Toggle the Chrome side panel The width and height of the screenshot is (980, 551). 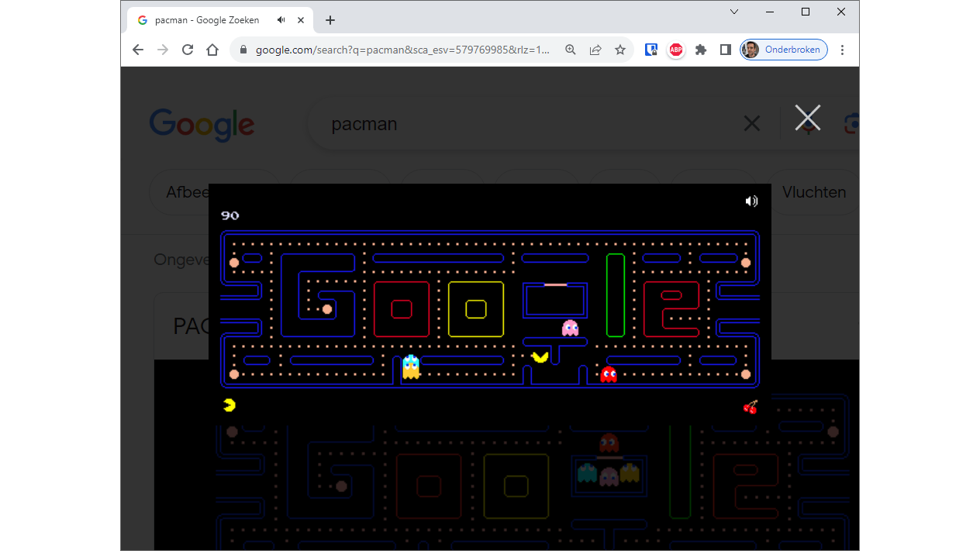pyautogui.click(x=726, y=50)
